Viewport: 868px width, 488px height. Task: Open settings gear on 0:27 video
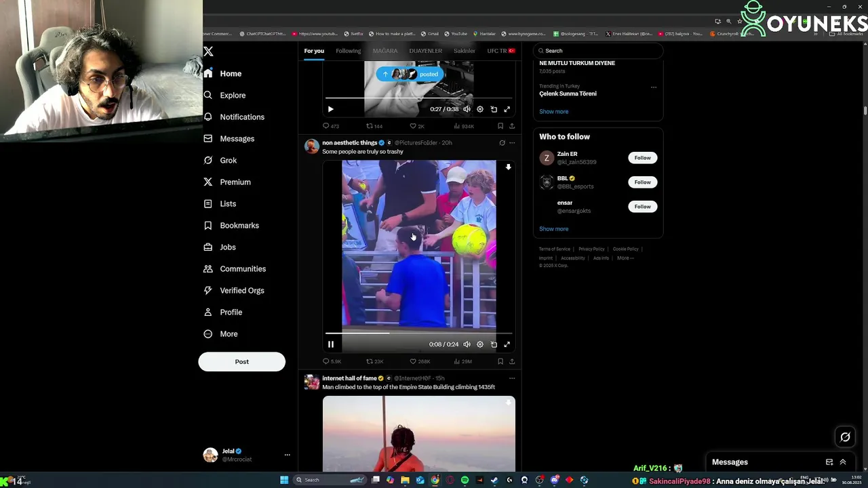point(480,109)
